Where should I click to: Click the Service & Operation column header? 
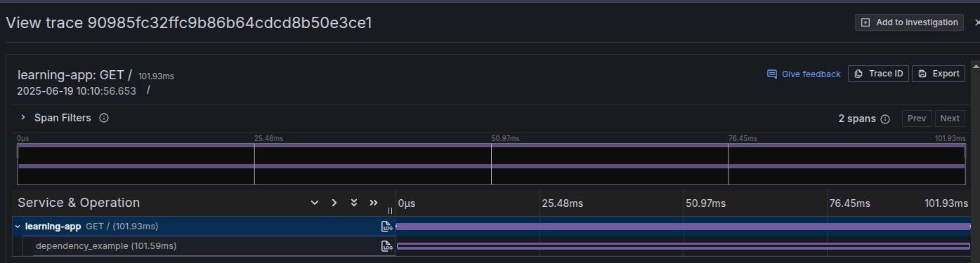(79, 203)
